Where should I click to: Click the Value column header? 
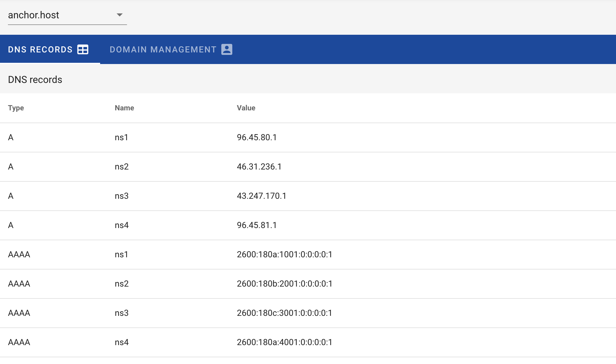[246, 108]
